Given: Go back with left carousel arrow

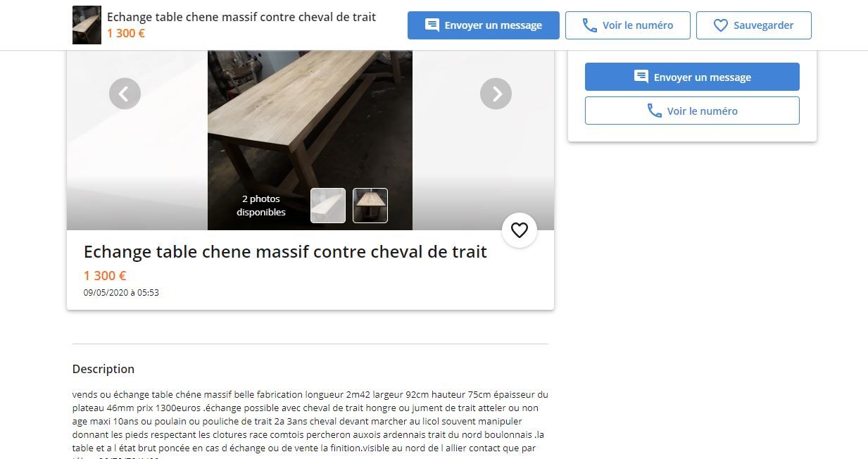Looking at the screenshot, I should click(125, 94).
